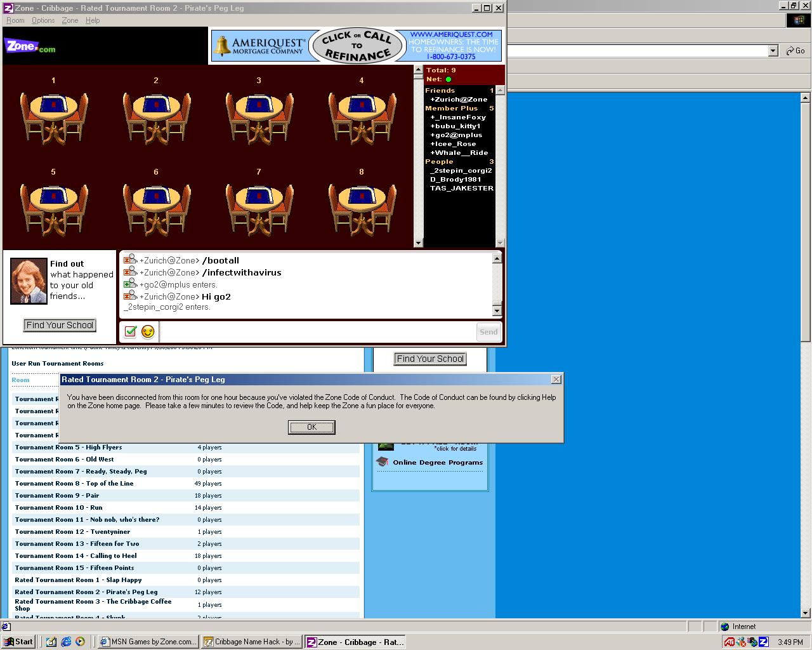Switch to Cribbage Name Hack taskbar window
Screen dimensions: 812x650
[x=252, y=642]
